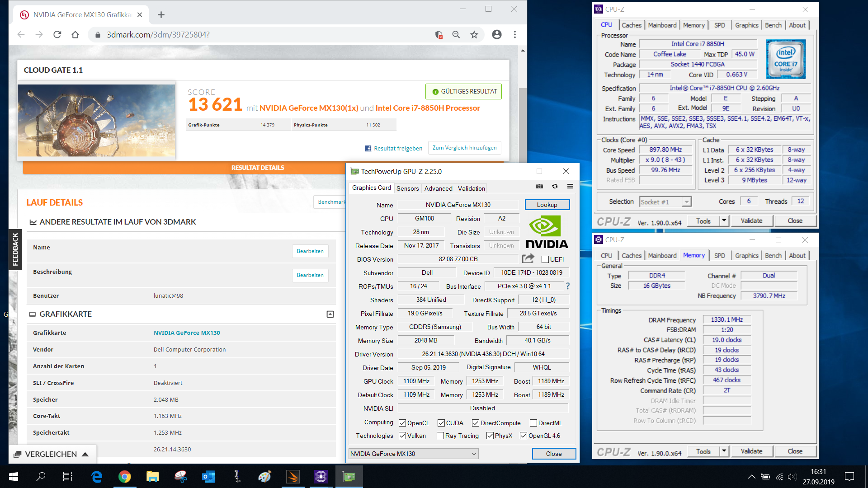868x488 pixels.
Task: Click Close button in GPU-Z
Action: (554, 454)
